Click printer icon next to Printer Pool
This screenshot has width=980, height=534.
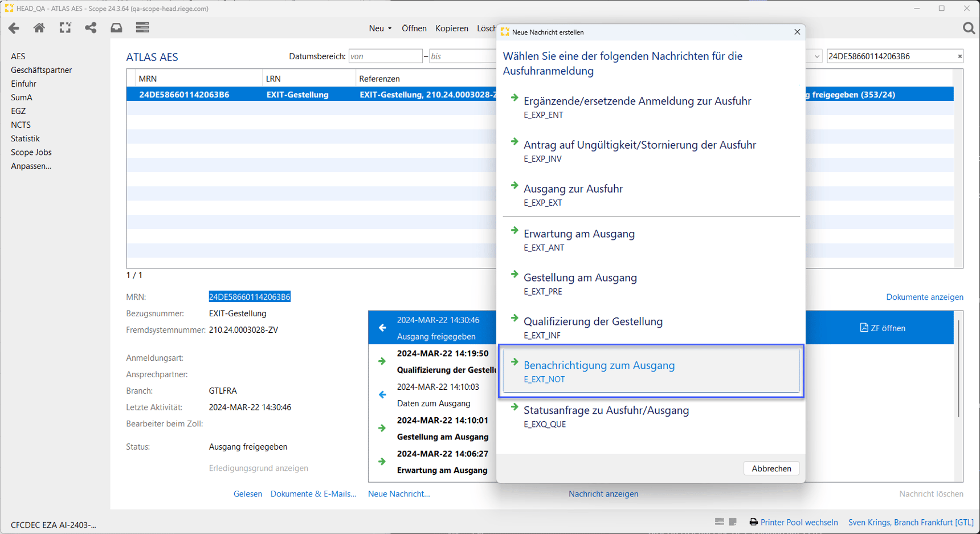click(753, 522)
